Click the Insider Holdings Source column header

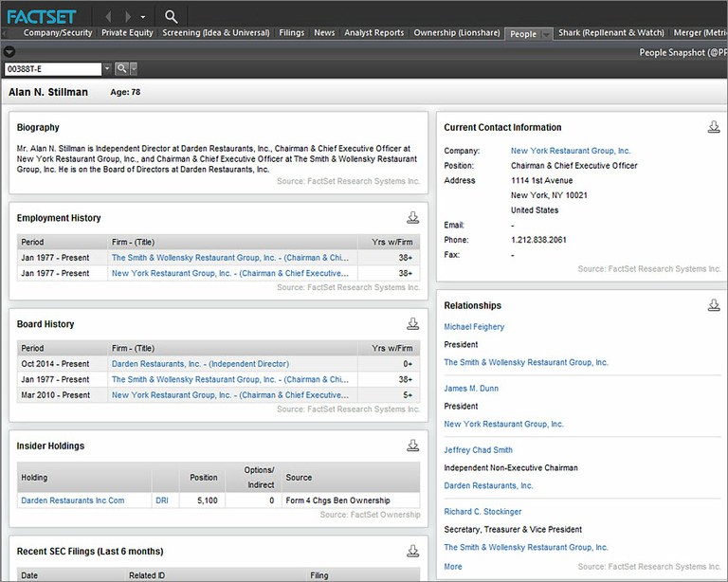(x=351, y=477)
